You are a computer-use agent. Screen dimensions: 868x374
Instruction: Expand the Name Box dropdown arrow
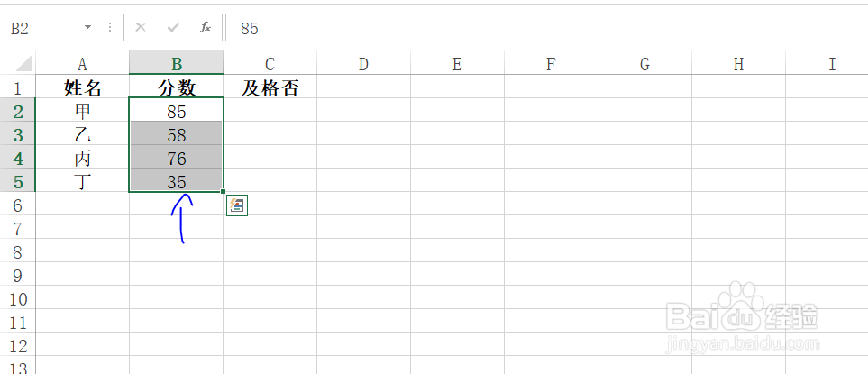coord(87,28)
